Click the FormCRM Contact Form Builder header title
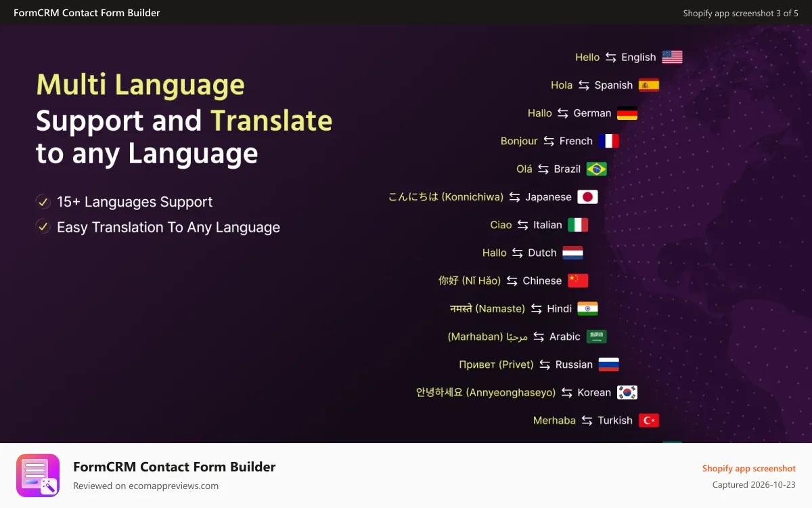 pos(87,13)
